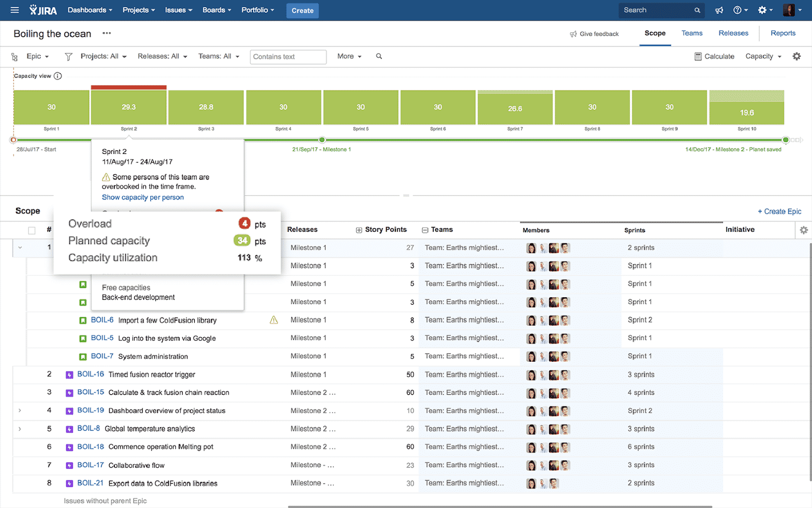Click the search magnifier in filter bar
The height and width of the screenshot is (508, 812).
(x=379, y=56)
